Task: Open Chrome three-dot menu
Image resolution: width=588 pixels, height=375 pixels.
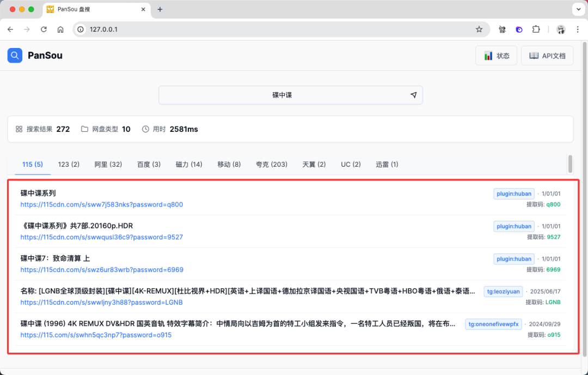Action: [578, 29]
